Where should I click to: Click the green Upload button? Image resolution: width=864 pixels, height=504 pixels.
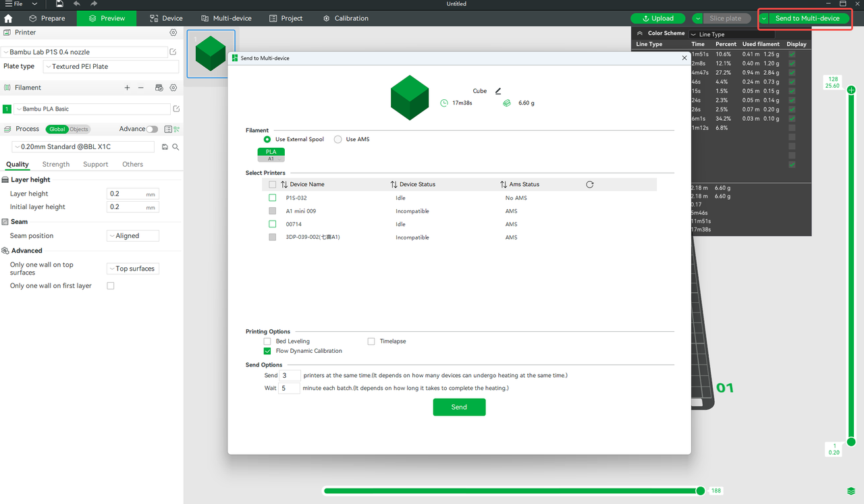pos(658,19)
